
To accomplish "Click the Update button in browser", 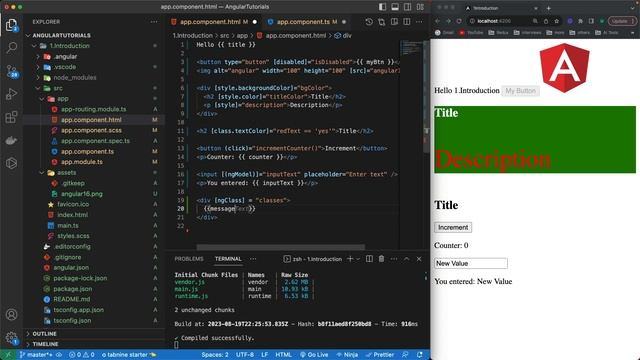I will [x=622, y=21].
